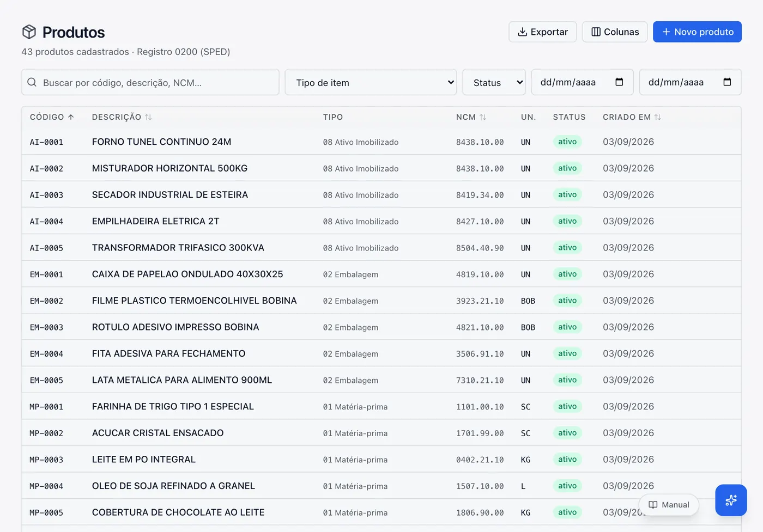
Task: Click FITA ADESIVA PARA FECHAMENTO
Action: pos(168,353)
